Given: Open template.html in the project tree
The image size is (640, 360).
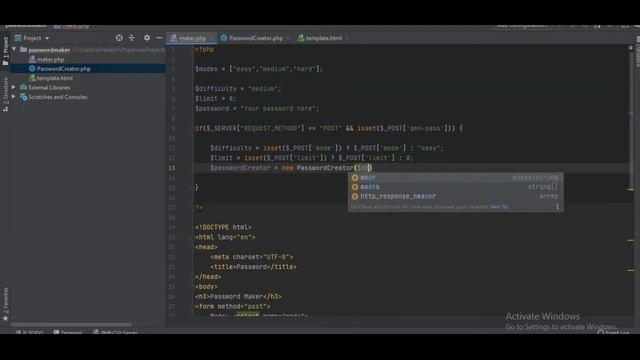Looking at the screenshot, I should (55, 78).
